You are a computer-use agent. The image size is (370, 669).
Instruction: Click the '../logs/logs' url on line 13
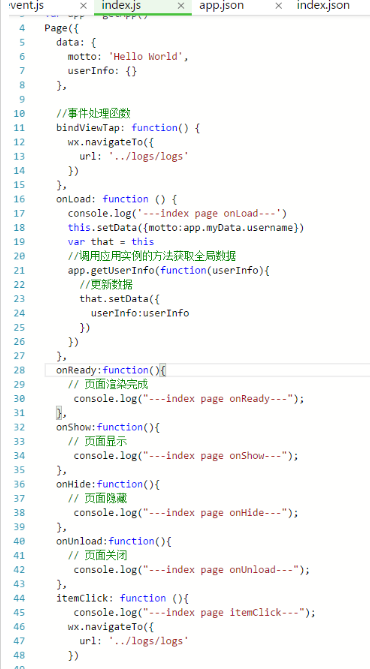click(149, 157)
